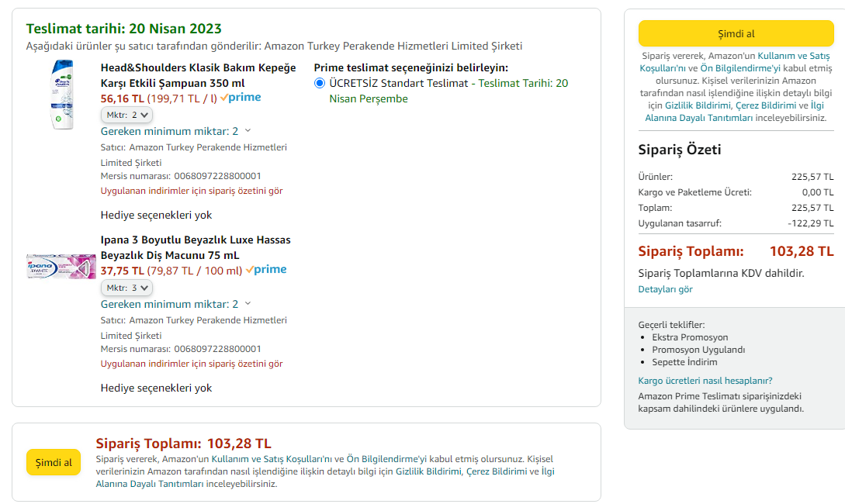Click Uygulanan indirimler link under the shampoo item
The height and width of the screenshot is (504, 845).
(x=192, y=191)
